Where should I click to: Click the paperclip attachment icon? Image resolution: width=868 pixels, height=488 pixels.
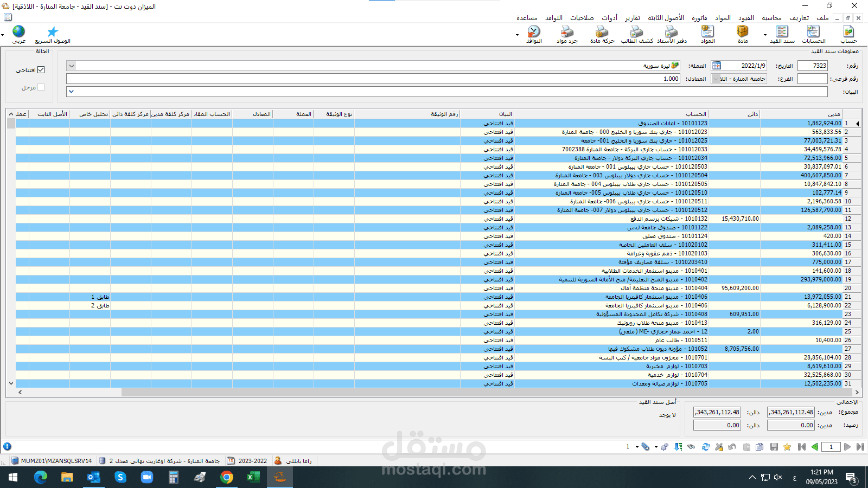(645, 447)
